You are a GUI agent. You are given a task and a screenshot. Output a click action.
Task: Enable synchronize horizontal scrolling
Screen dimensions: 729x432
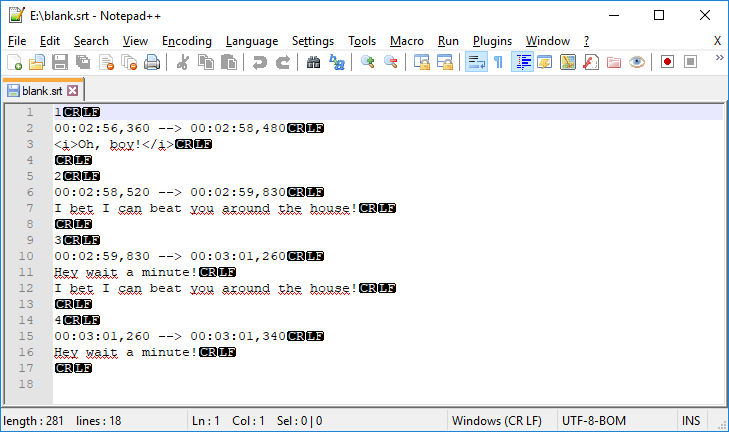point(445,62)
